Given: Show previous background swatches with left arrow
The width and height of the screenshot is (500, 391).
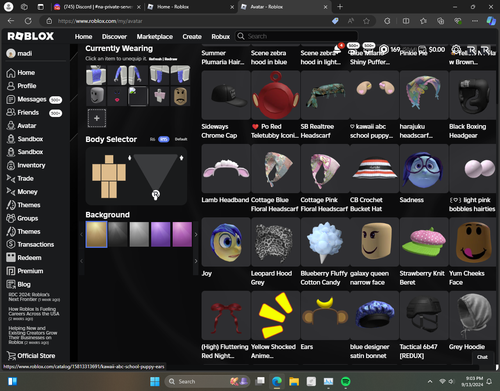Looking at the screenshot, I should tap(81, 234).
